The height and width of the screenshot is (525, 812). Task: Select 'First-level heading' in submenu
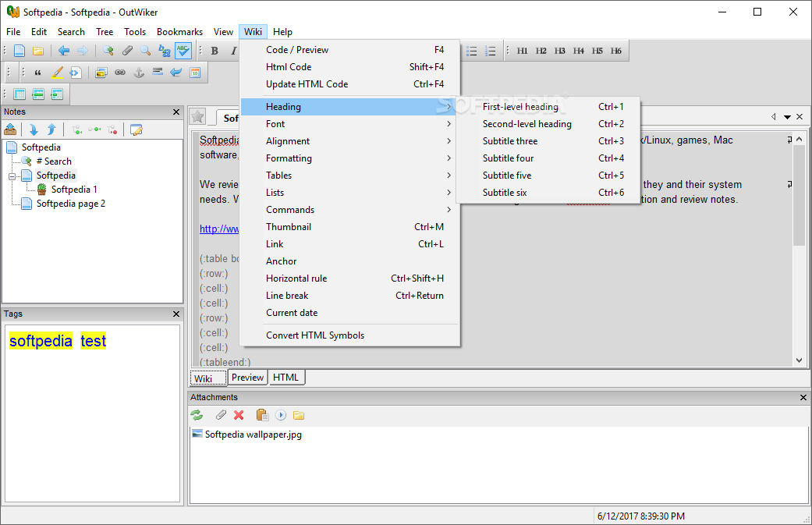tap(548, 107)
